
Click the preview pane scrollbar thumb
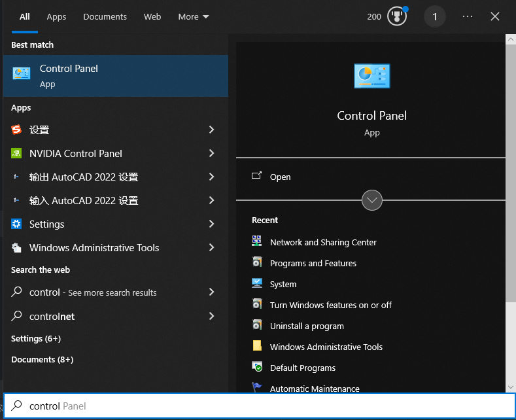511,173
